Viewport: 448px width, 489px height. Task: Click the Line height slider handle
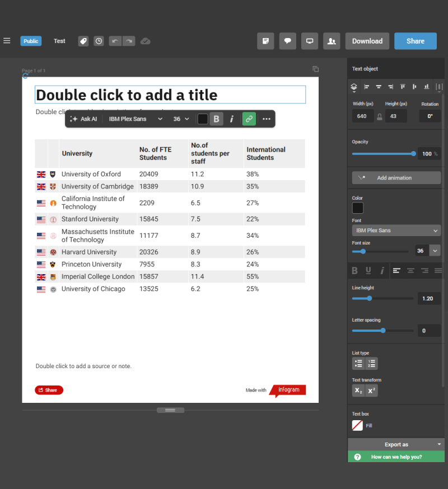pos(370,298)
